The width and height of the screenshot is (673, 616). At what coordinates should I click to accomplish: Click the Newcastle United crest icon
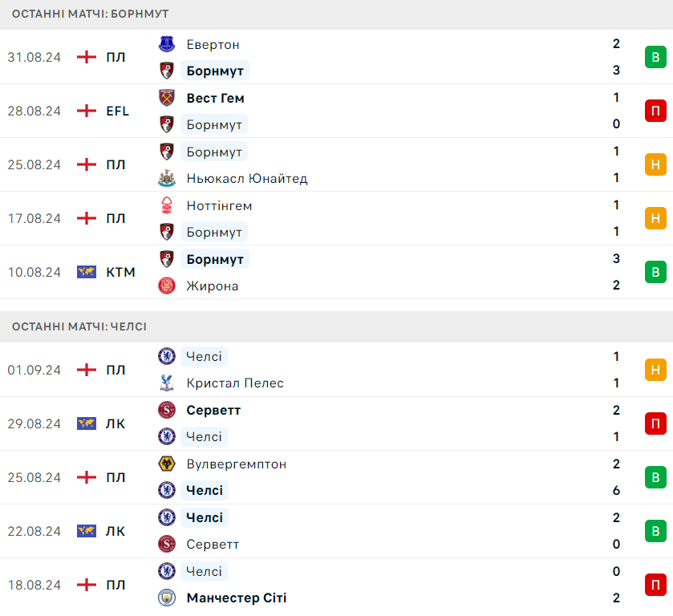(x=167, y=178)
